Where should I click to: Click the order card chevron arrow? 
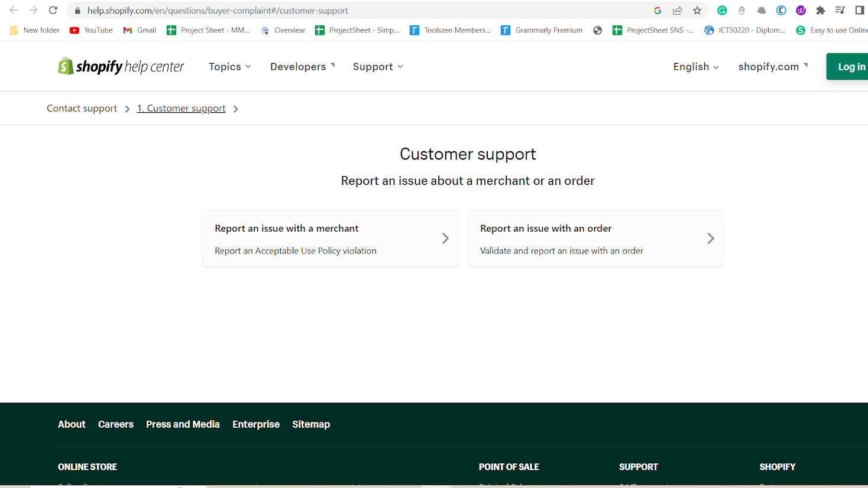click(711, 238)
